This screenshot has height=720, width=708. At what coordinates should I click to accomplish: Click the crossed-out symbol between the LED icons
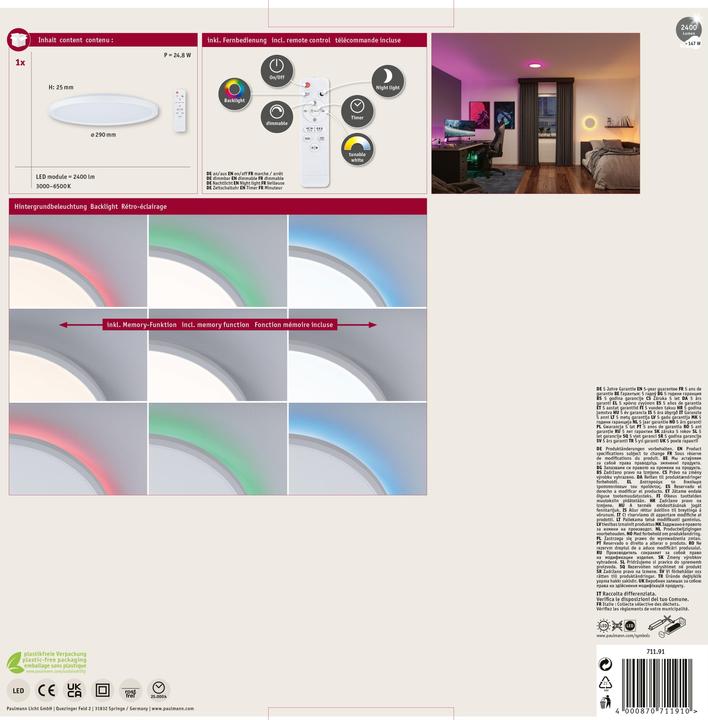tap(617, 625)
